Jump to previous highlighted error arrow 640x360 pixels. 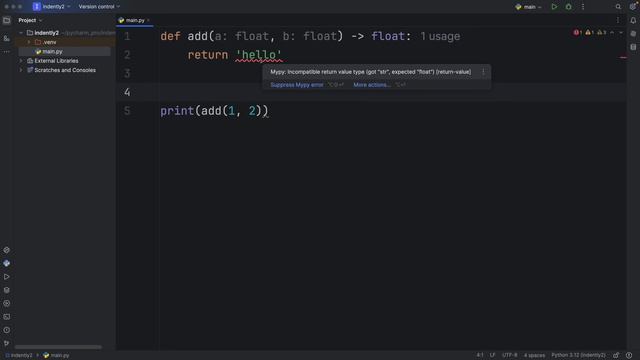(612, 33)
